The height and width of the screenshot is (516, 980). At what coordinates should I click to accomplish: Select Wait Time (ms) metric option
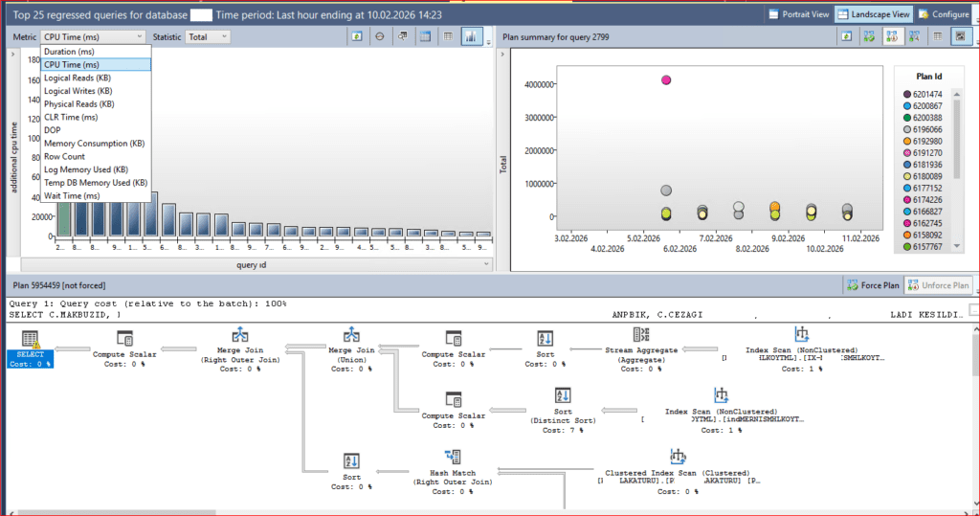(x=72, y=195)
